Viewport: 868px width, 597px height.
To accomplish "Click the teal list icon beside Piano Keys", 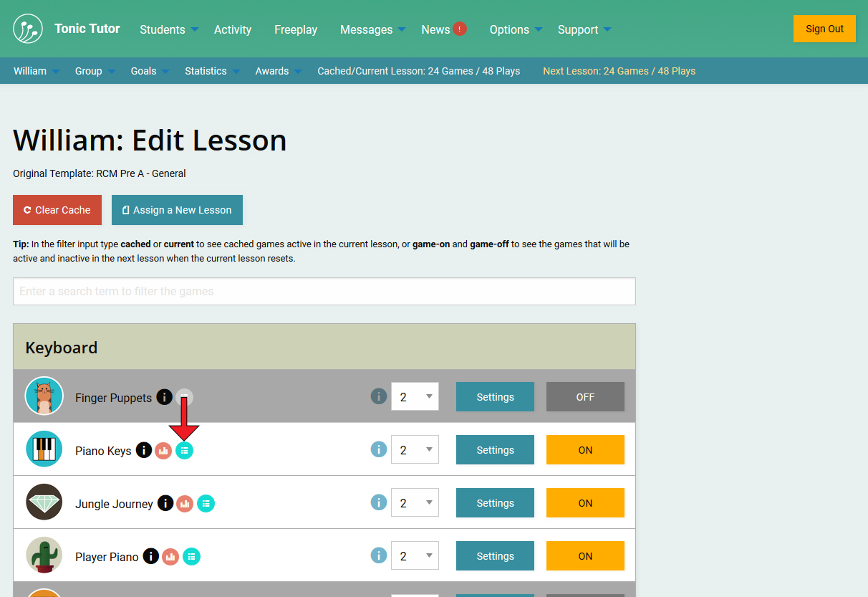I will (x=184, y=451).
